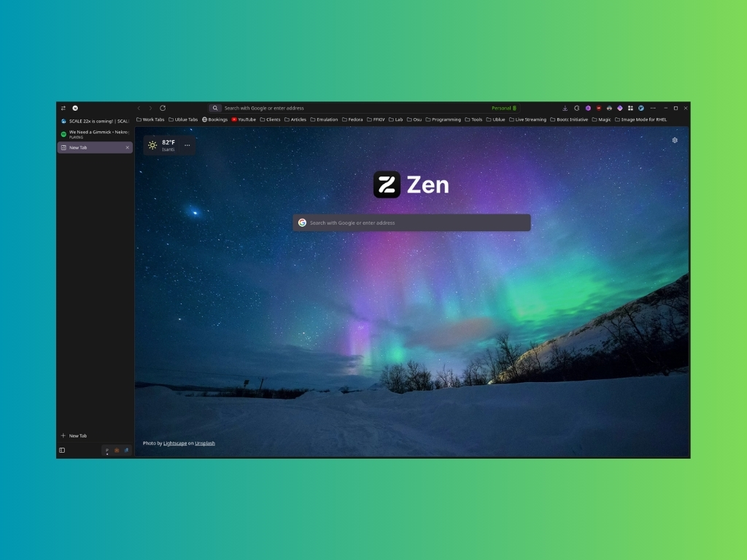Go forward with the right arrow button
747x560 pixels.
tap(150, 108)
